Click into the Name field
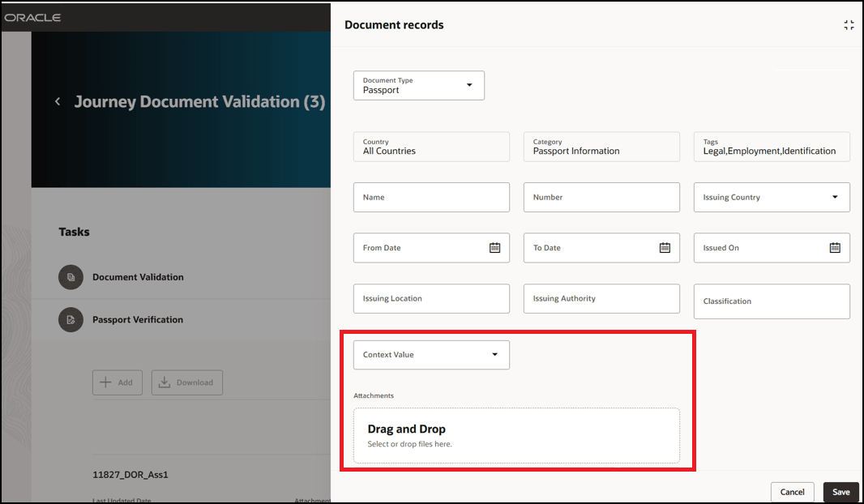 [x=431, y=197]
